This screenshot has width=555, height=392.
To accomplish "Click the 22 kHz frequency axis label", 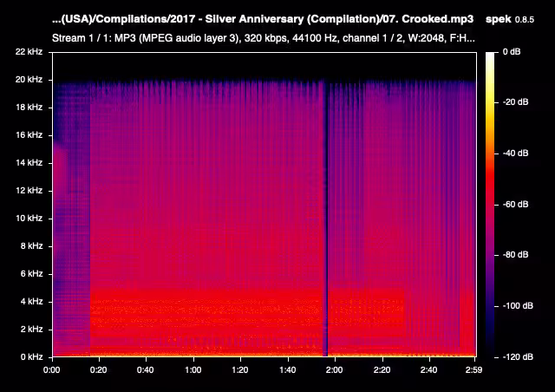I will click(29, 52).
